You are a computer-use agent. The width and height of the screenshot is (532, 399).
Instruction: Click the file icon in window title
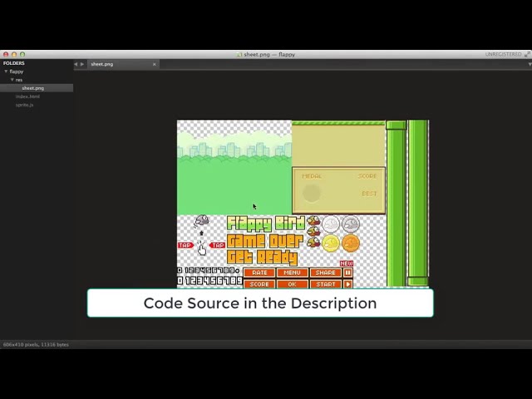tap(239, 54)
